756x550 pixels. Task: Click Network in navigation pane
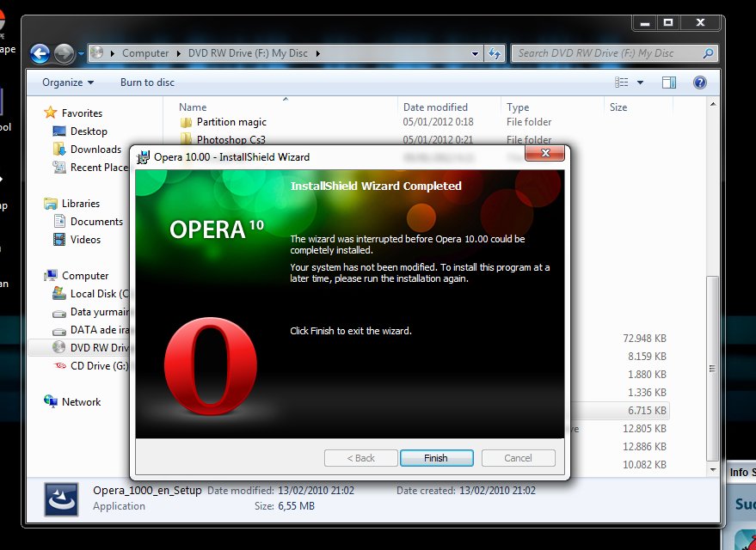[81, 402]
